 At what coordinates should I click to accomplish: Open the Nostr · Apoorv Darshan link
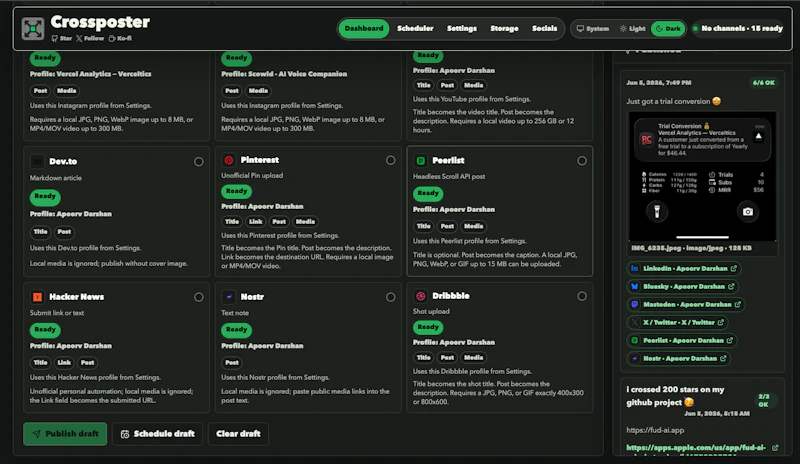[x=679, y=359]
